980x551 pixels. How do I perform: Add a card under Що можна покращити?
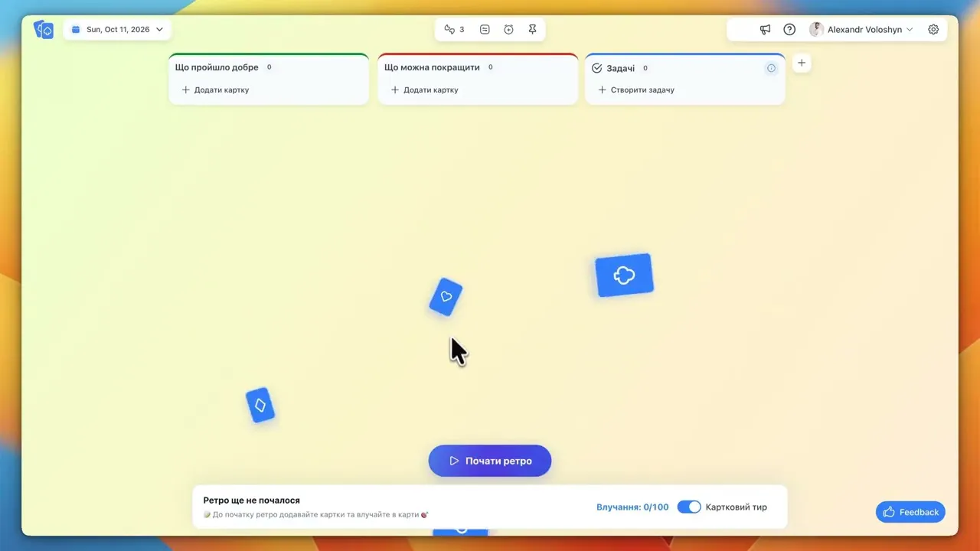click(424, 90)
